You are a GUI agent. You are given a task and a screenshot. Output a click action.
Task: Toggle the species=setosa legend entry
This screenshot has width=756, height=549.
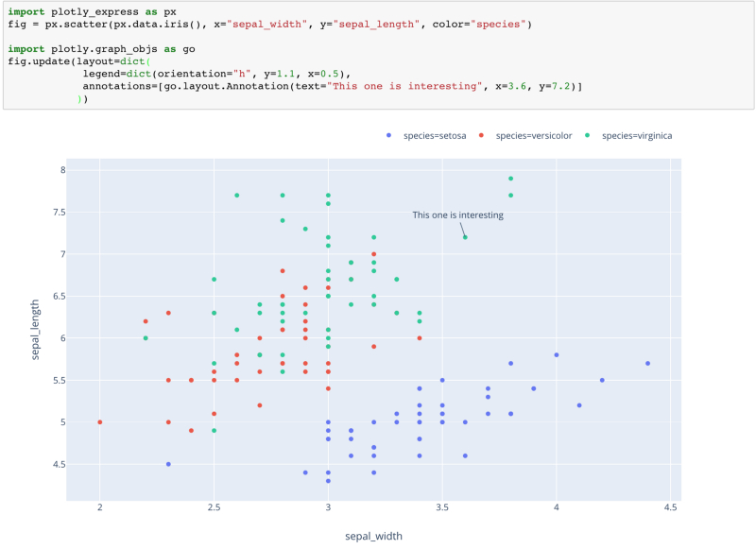click(x=426, y=136)
